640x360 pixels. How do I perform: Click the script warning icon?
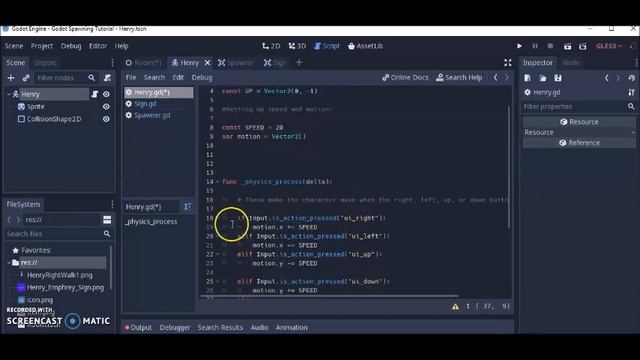coord(455,307)
